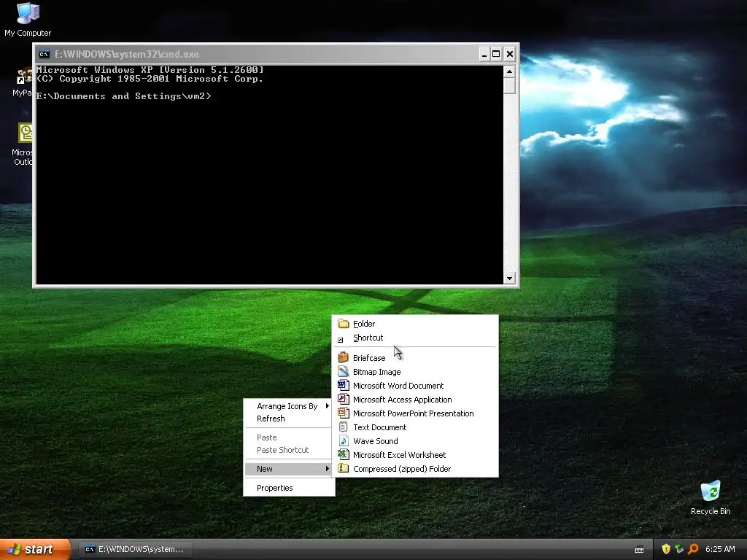This screenshot has height=560, width=747.
Task: Click the yellow security shield tray icon
Action: pos(665,549)
